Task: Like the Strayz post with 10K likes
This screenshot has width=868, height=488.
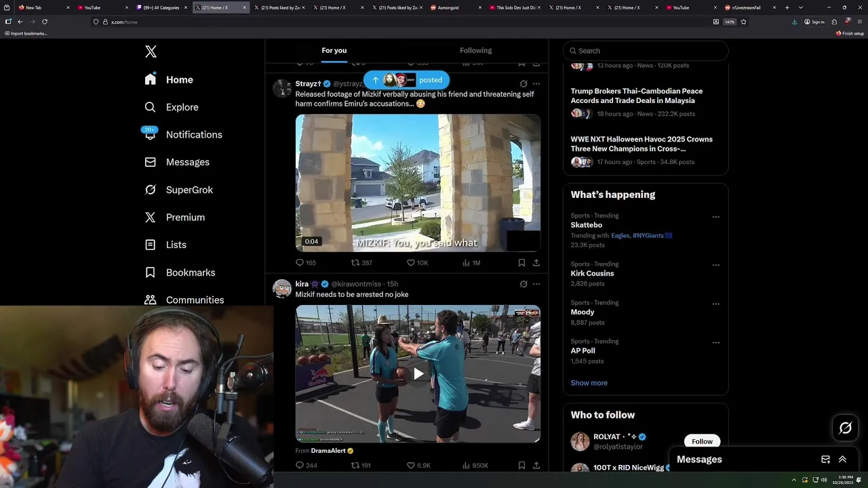Action: pos(417,263)
